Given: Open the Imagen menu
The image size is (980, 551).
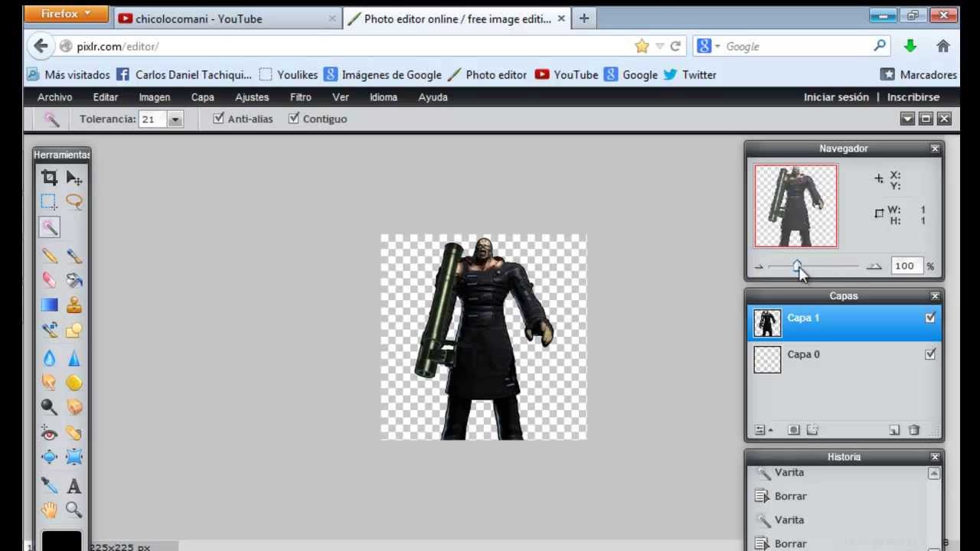Looking at the screenshot, I should 154,97.
